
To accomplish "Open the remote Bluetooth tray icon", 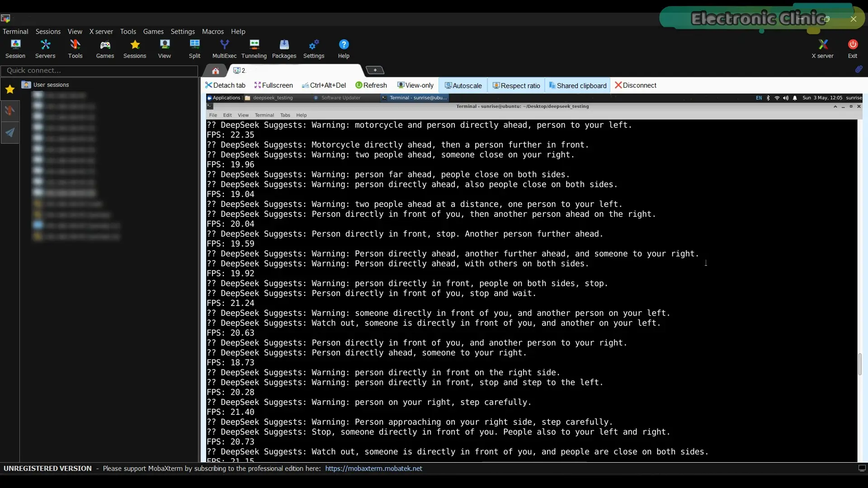I will coord(768,98).
